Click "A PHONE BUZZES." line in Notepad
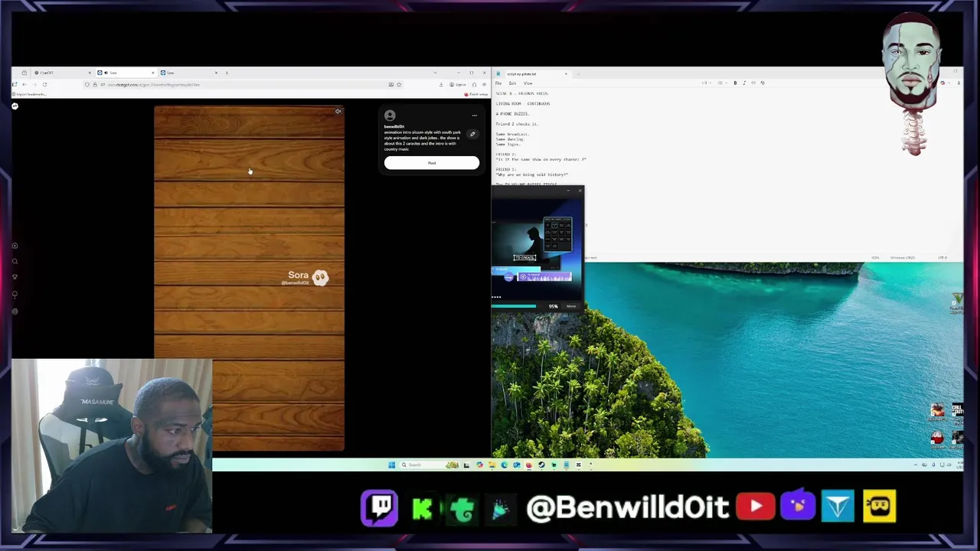Image resolution: width=980 pixels, height=551 pixels. coord(512,114)
